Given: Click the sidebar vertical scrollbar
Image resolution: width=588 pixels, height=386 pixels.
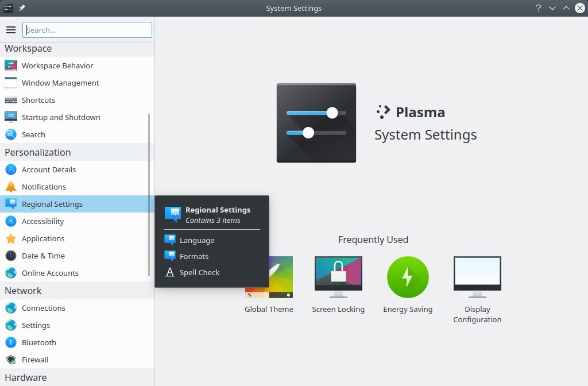Looking at the screenshot, I should pos(149,195).
